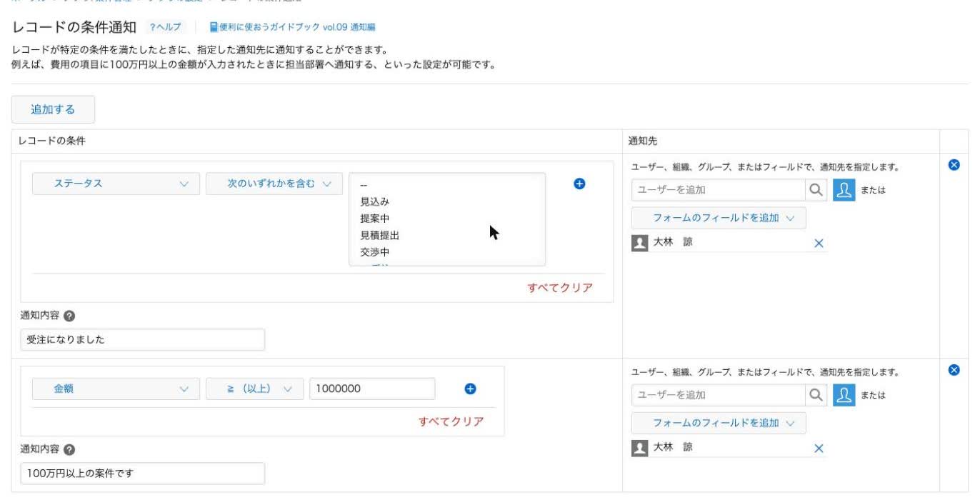The height and width of the screenshot is (500, 980).
Task: Click the ユーザーを追加 search box in the second notification
Action: pos(719,395)
